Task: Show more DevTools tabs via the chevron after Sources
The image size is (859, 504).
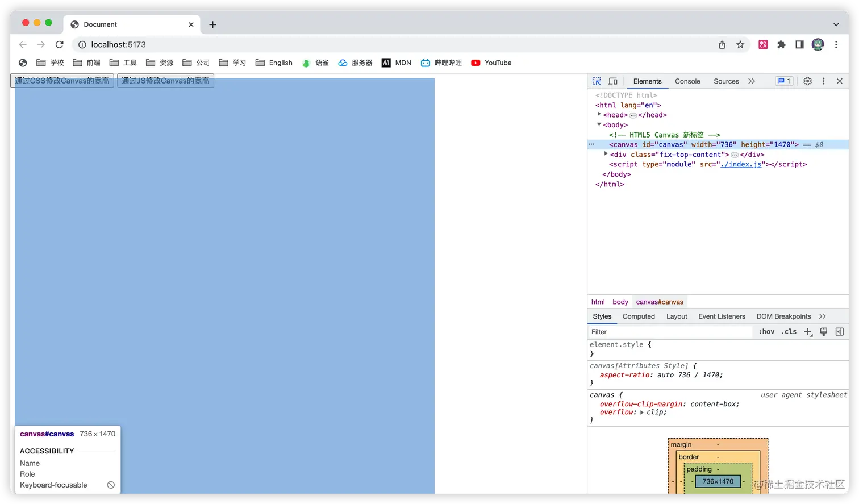Action: click(x=752, y=81)
